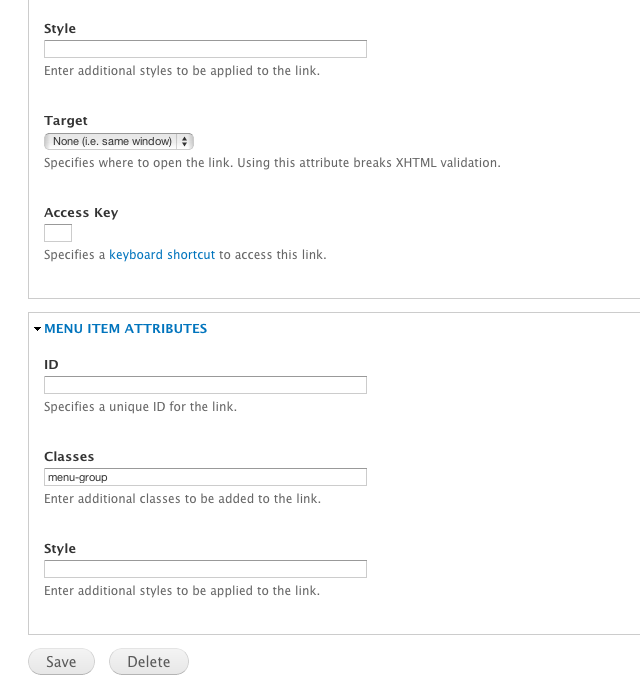Click the Target field label
The width and height of the screenshot is (640, 693).
tap(66, 121)
